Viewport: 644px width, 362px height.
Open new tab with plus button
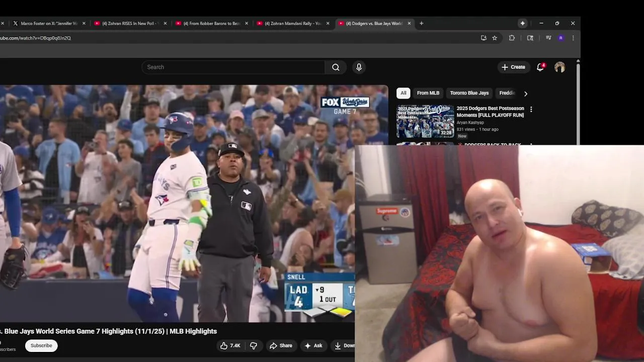click(x=422, y=23)
